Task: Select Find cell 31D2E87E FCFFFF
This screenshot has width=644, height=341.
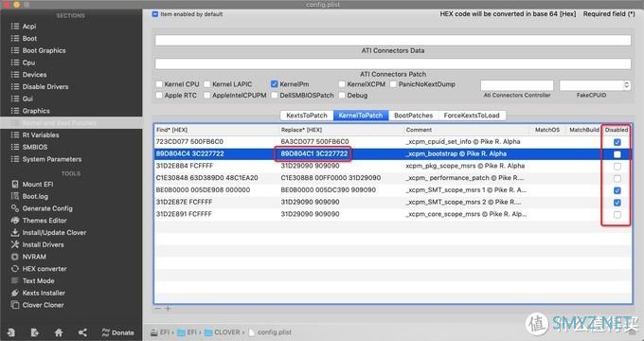Action: click(184, 202)
